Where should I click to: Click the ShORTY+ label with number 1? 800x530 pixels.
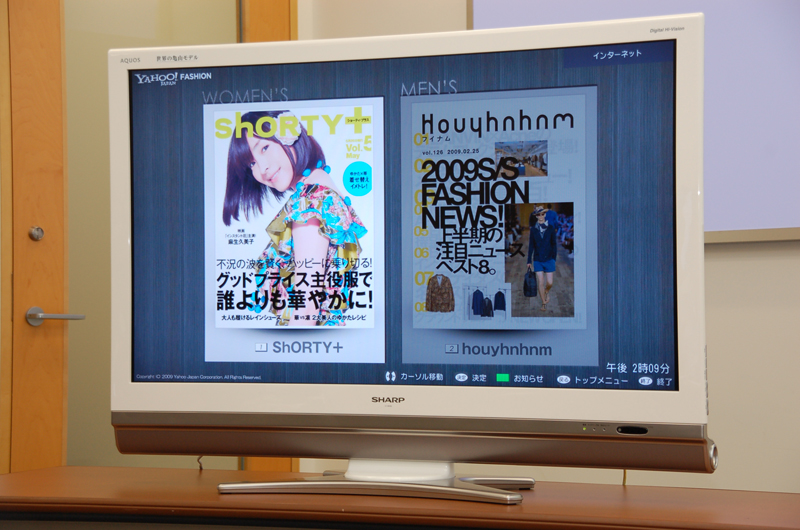[x=299, y=347]
